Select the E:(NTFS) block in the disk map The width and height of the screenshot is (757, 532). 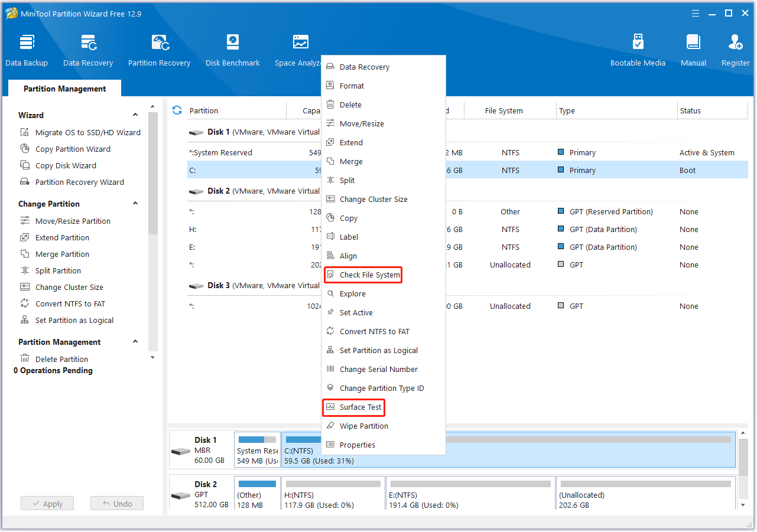(470, 494)
